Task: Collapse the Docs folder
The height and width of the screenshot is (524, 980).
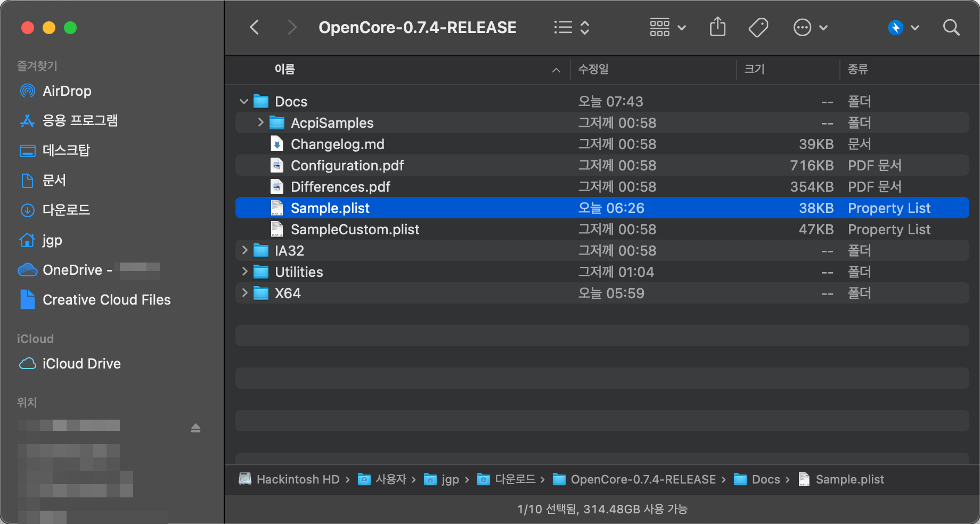Action: pos(244,101)
